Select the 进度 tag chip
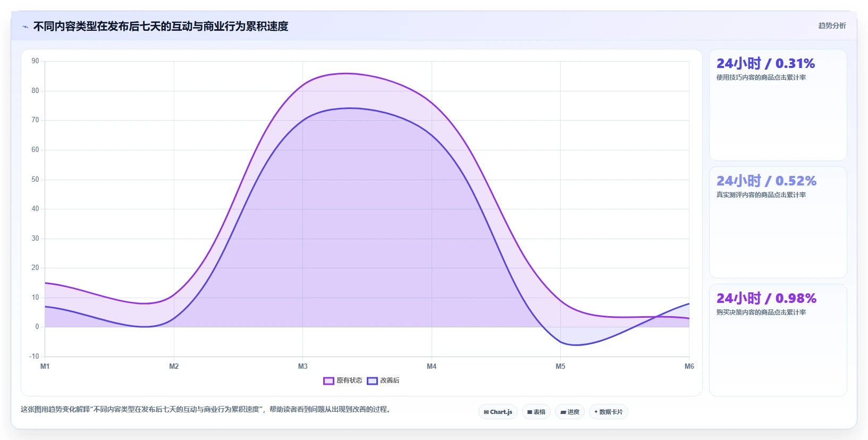868x440 pixels. tap(570, 412)
